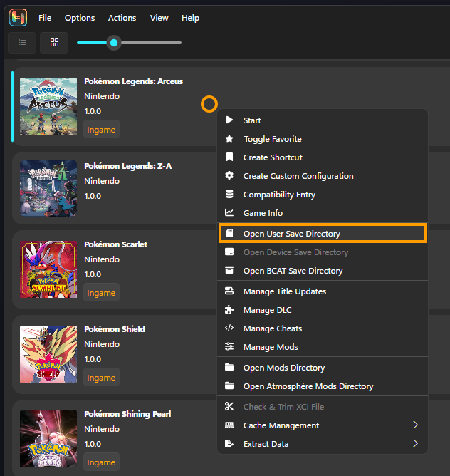Viewport: 450px width, 476px height.
Task: Click the Manage Cheats code icon
Action: click(x=229, y=328)
